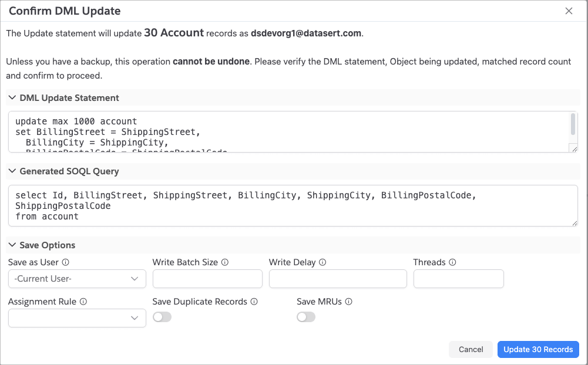Click info icon next to Assignment Rule
This screenshot has height=365, width=588.
[83, 302]
